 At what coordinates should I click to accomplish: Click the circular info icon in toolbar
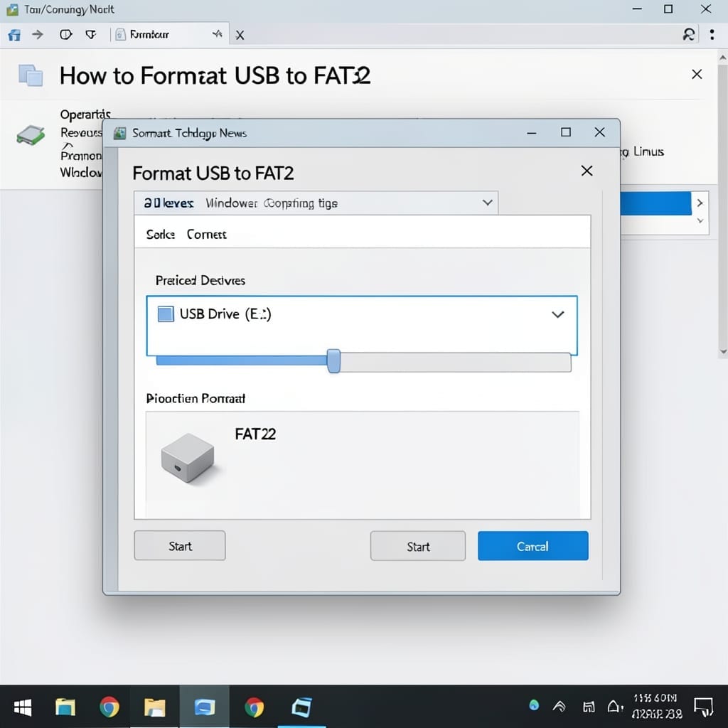pos(66,34)
